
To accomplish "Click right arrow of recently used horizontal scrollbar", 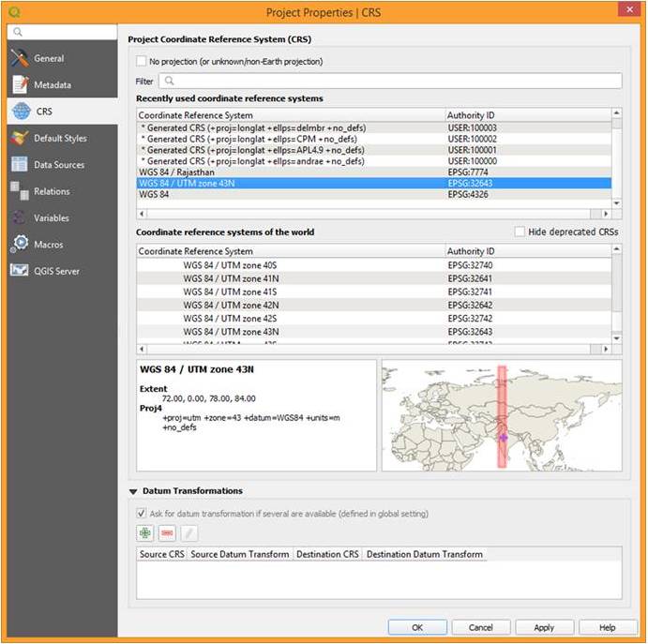I will coord(606,214).
